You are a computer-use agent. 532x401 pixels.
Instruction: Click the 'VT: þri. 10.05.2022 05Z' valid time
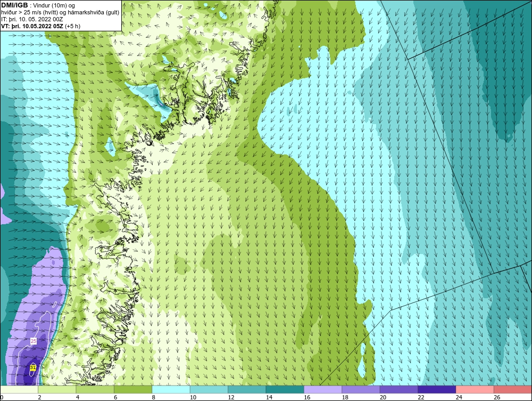(x=32, y=26)
